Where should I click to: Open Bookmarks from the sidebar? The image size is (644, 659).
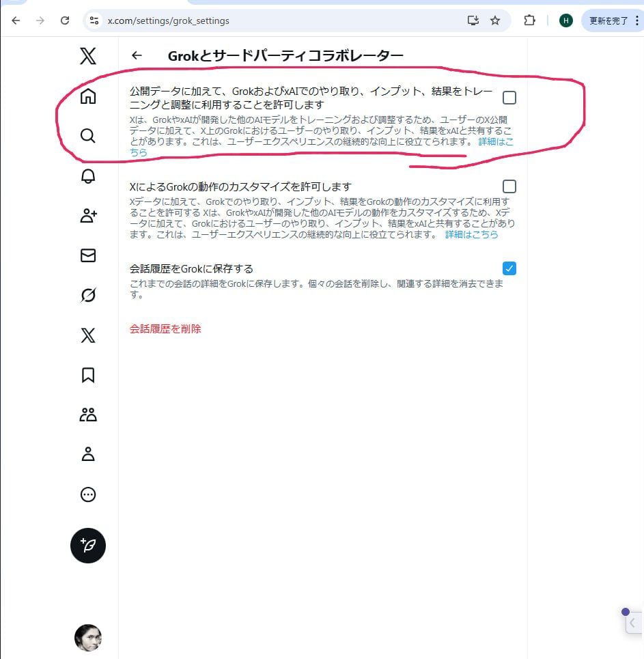click(x=87, y=375)
